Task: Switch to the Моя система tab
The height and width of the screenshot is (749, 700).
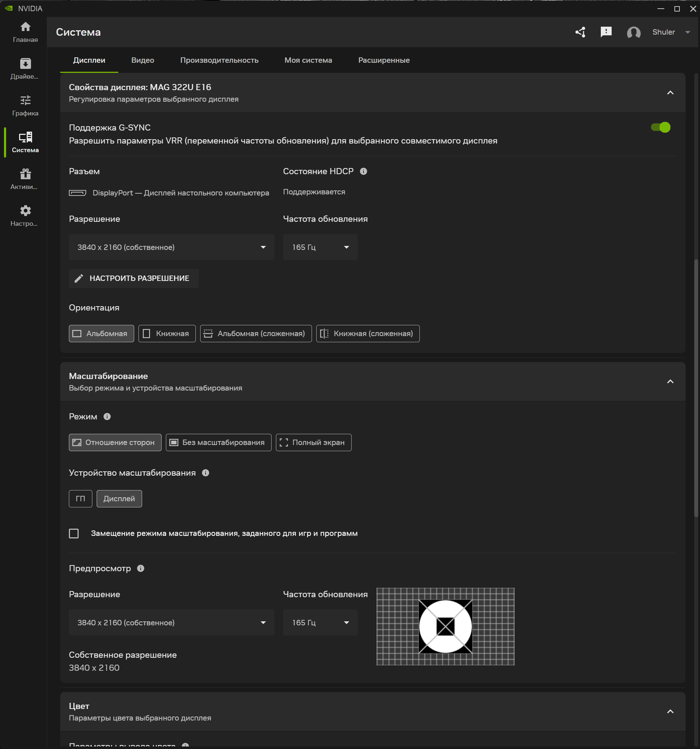Action: 308,60
